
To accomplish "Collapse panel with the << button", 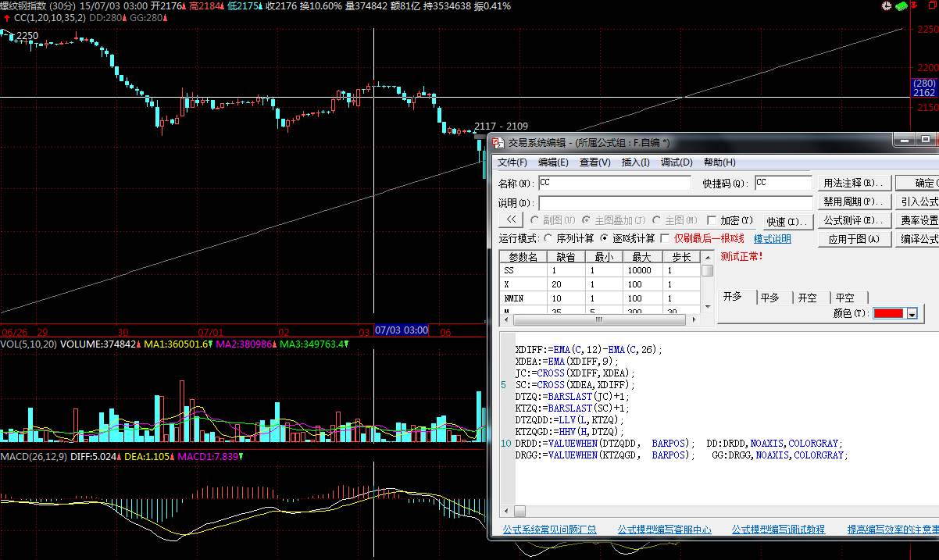I will (510, 221).
